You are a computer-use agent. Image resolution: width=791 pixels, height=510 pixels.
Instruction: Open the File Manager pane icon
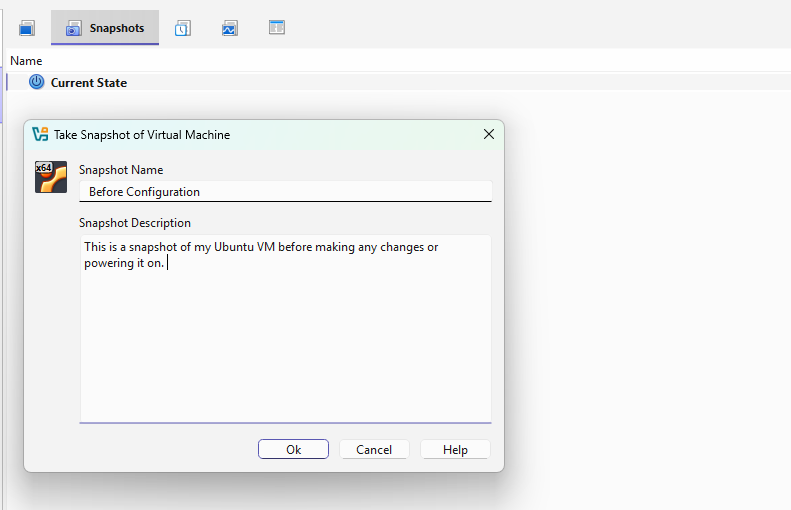click(x=277, y=28)
